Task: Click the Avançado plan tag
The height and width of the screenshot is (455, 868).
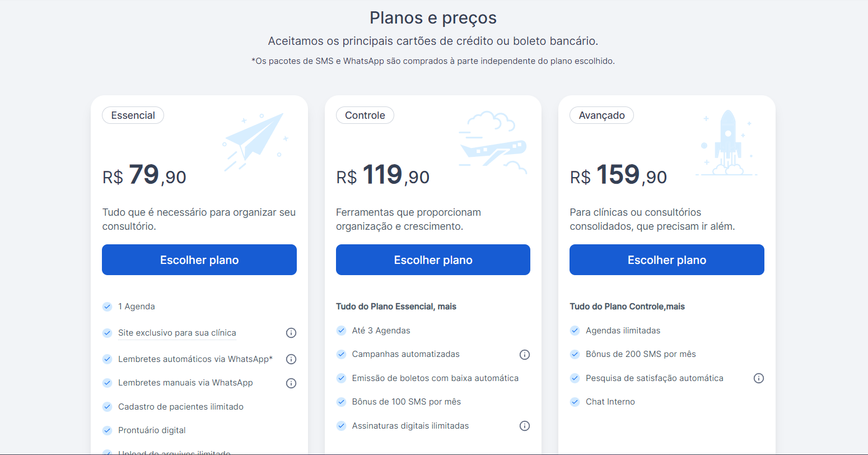Action: coord(601,115)
